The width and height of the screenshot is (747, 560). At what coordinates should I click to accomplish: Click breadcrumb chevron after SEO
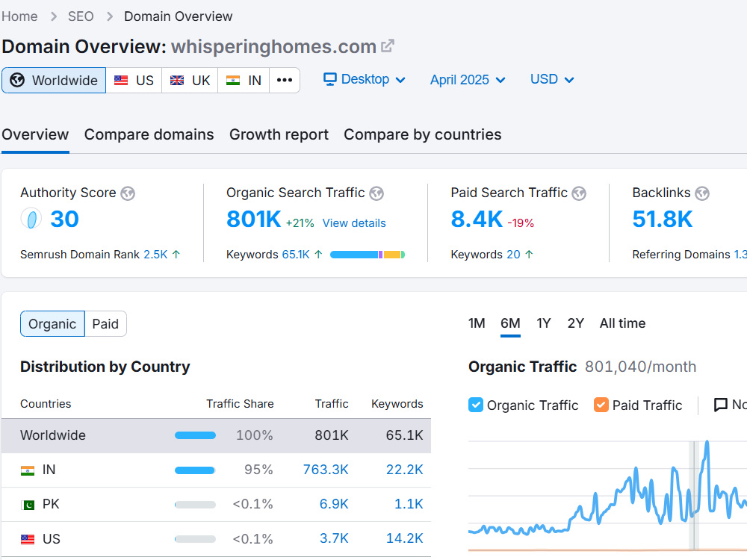[110, 16]
